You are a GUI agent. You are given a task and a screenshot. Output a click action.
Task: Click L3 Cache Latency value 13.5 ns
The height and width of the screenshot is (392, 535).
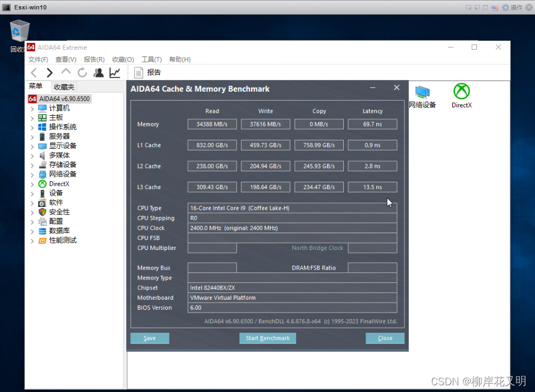pos(372,187)
